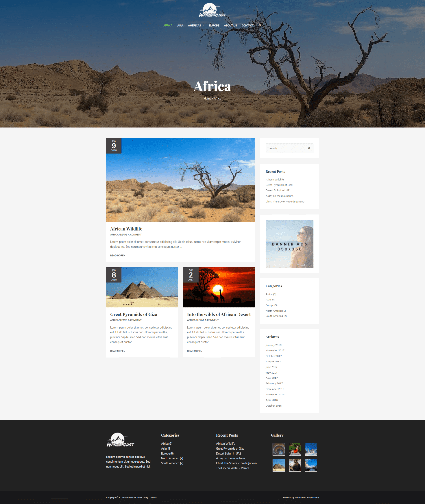Click Leave a Comment under Into the wilds
Viewport: 425px width, 504px height.
208,320
